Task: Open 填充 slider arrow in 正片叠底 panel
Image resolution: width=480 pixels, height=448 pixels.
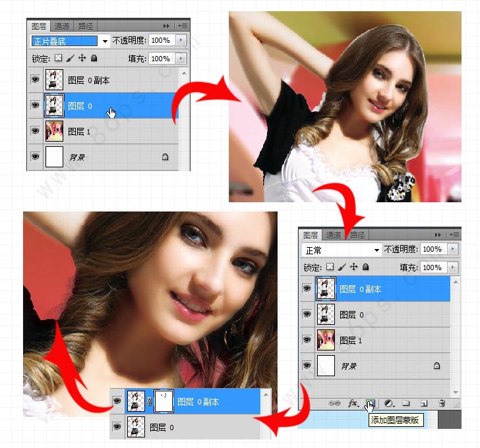Action: click(181, 59)
